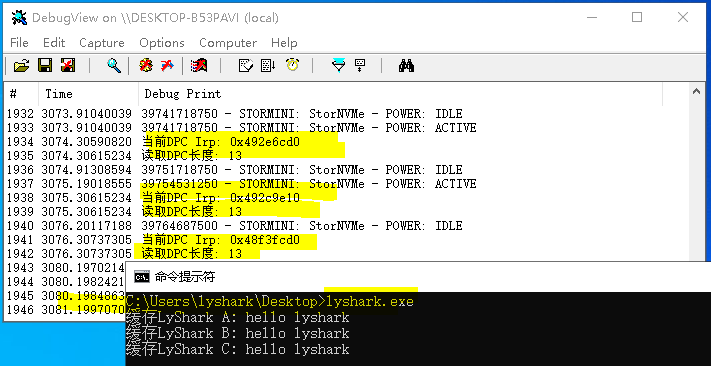Click the Find binoculars icon
This screenshot has height=366, width=711.
406,66
